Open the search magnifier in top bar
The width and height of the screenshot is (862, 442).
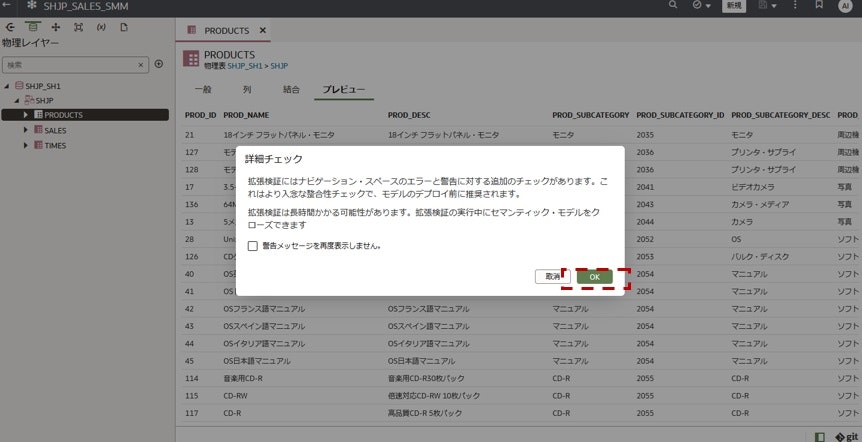tap(673, 5)
